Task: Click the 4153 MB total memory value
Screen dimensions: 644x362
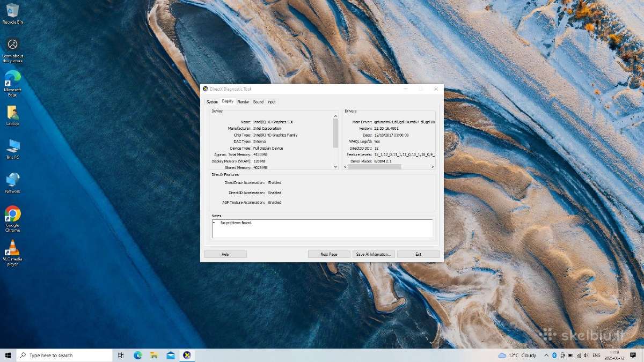Action: 260,154
